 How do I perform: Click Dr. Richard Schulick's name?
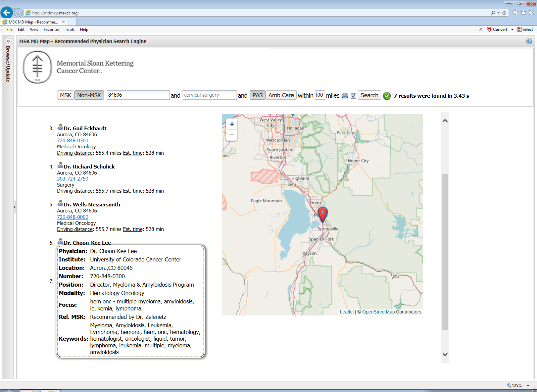tap(89, 166)
